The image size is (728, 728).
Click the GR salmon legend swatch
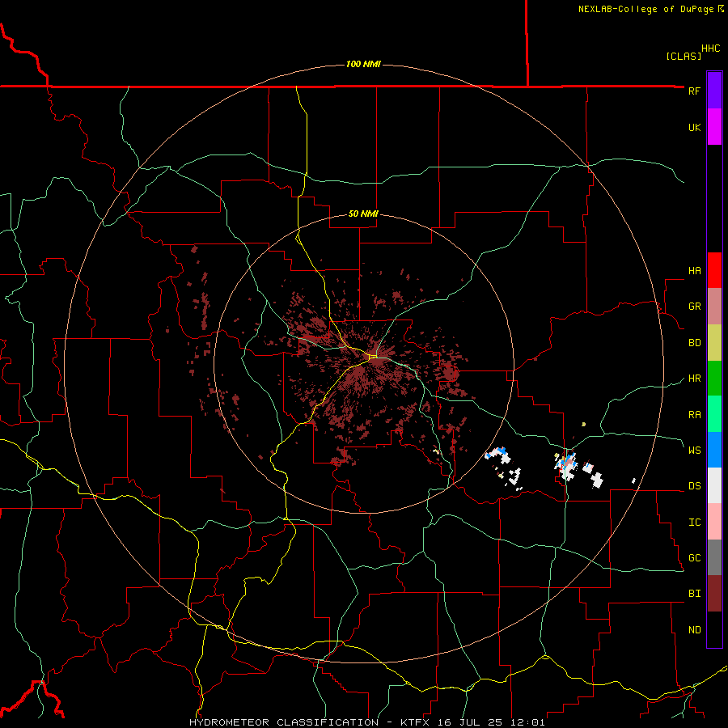[x=714, y=307]
